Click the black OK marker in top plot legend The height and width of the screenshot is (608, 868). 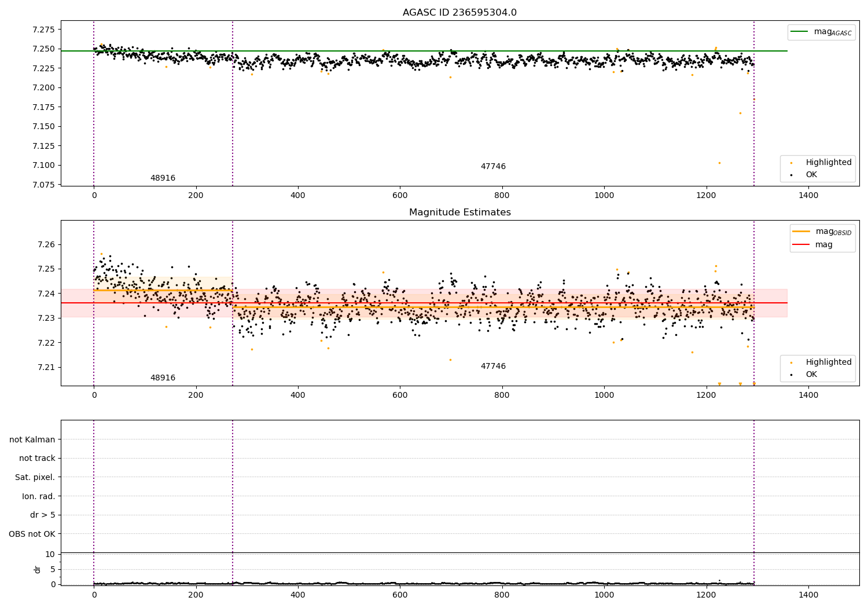tap(791, 175)
